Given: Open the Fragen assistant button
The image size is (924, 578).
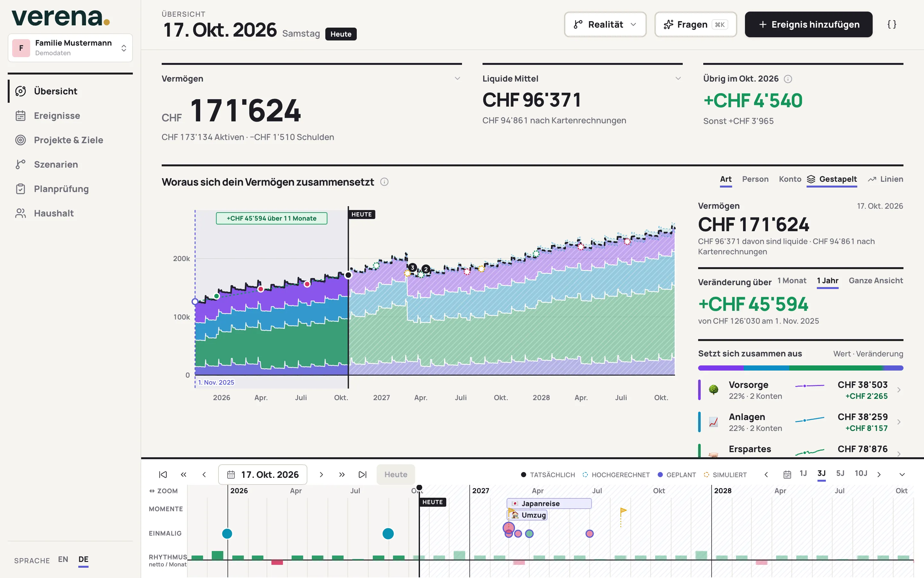Looking at the screenshot, I should [696, 24].
